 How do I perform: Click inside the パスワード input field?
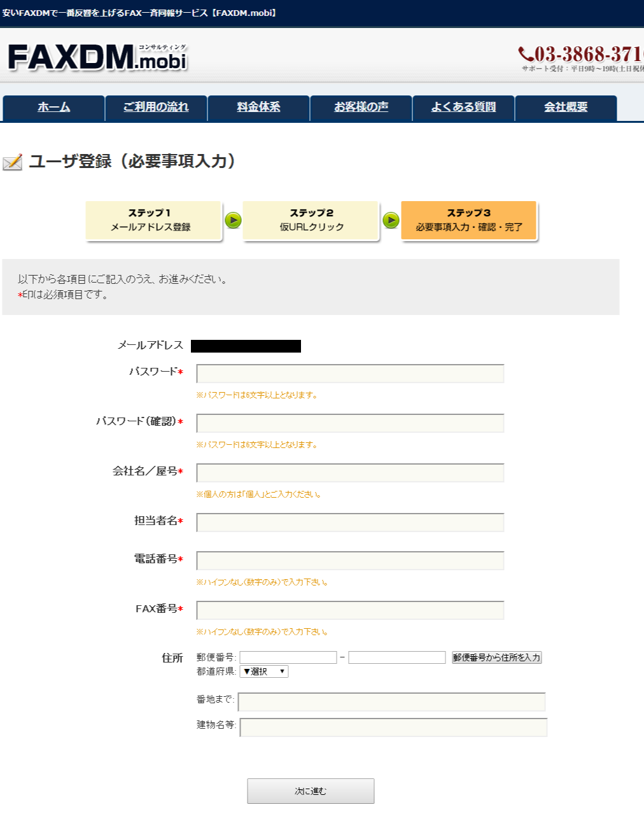[349, 374]
